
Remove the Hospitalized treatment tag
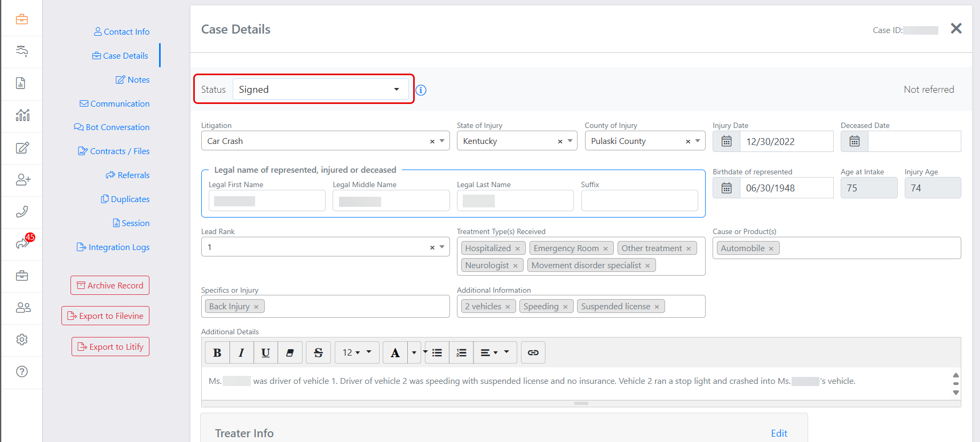click(518, 248)
